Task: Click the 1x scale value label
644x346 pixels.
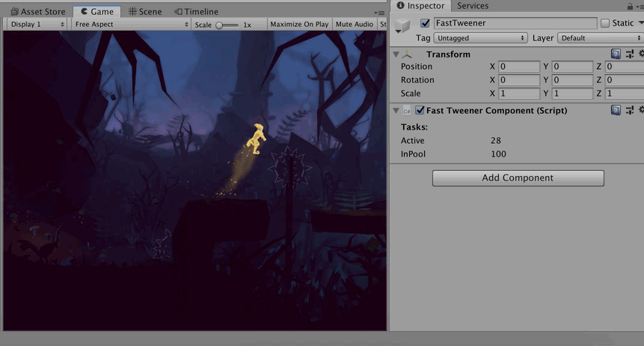Action: point(248,25)
